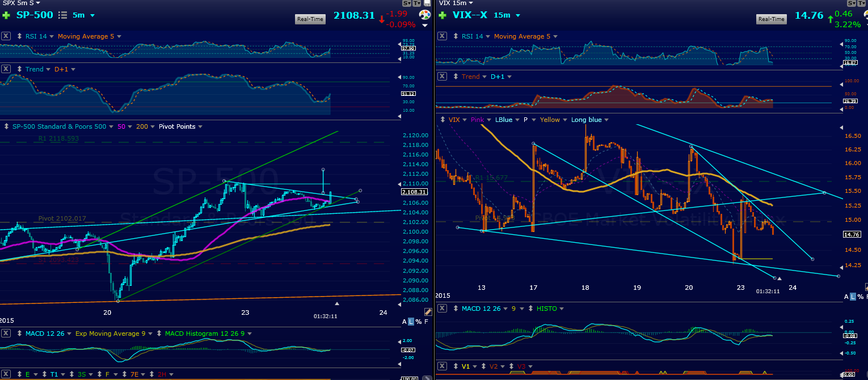Toggle the L log scale button in VIX chart
Image resolution: width=868 pixels, height=380 pixels.
click(853, 297)
